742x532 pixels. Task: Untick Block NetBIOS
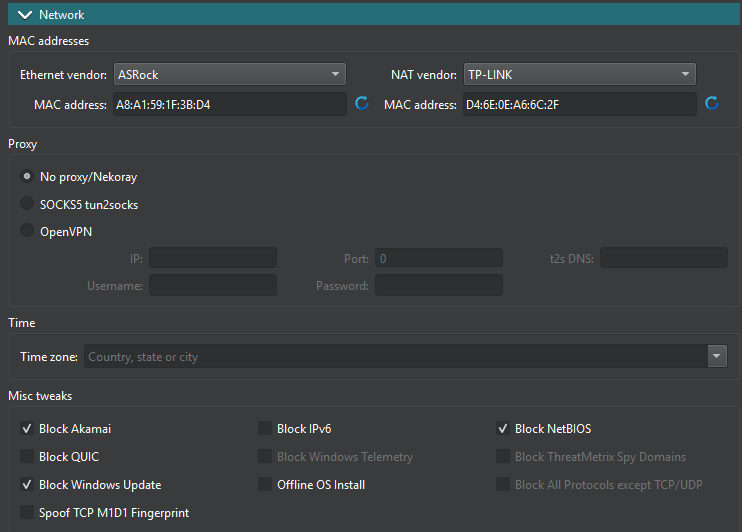(x=503, y=429)
